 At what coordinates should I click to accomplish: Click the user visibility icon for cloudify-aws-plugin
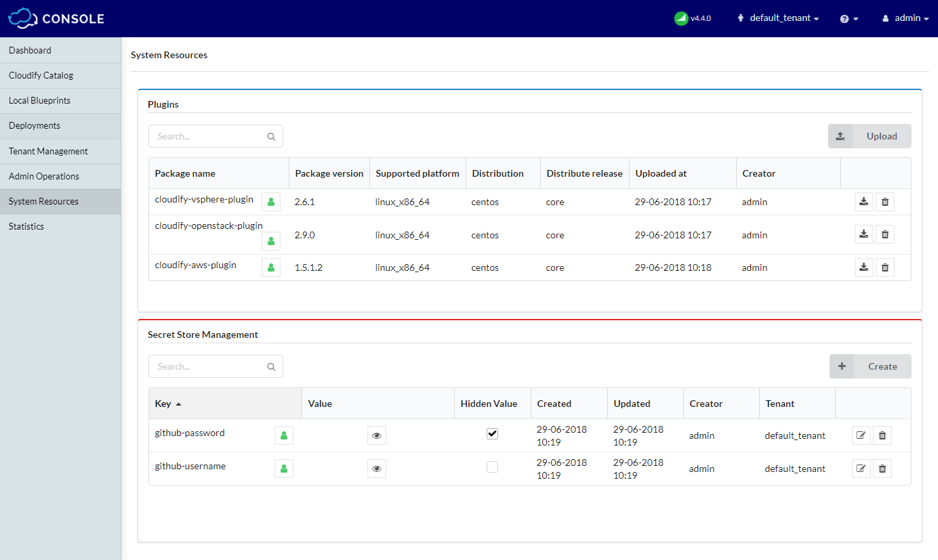271,267
